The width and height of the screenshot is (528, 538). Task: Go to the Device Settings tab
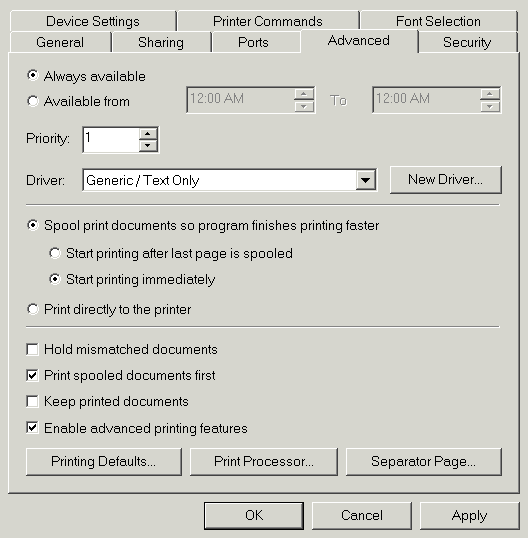pyautogui.click(x=93, y=21)
